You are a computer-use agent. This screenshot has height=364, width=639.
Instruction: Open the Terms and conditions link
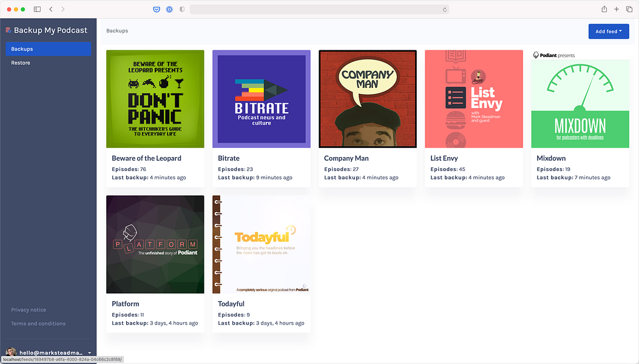pyautogui.click(x=38, y=323)
